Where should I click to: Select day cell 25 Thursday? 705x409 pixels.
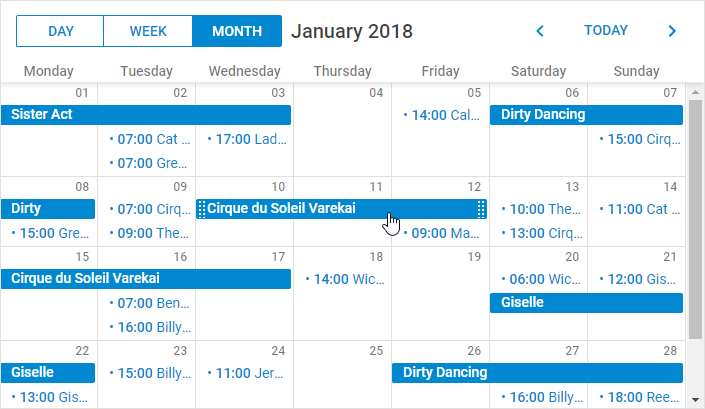pos(343,375)
